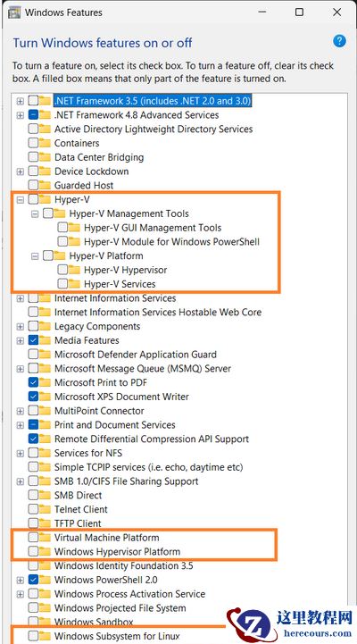Click folder icon beside Microsoft XPS Document Writer
Screen dimensions: 357x644
(x=45, y=397)
